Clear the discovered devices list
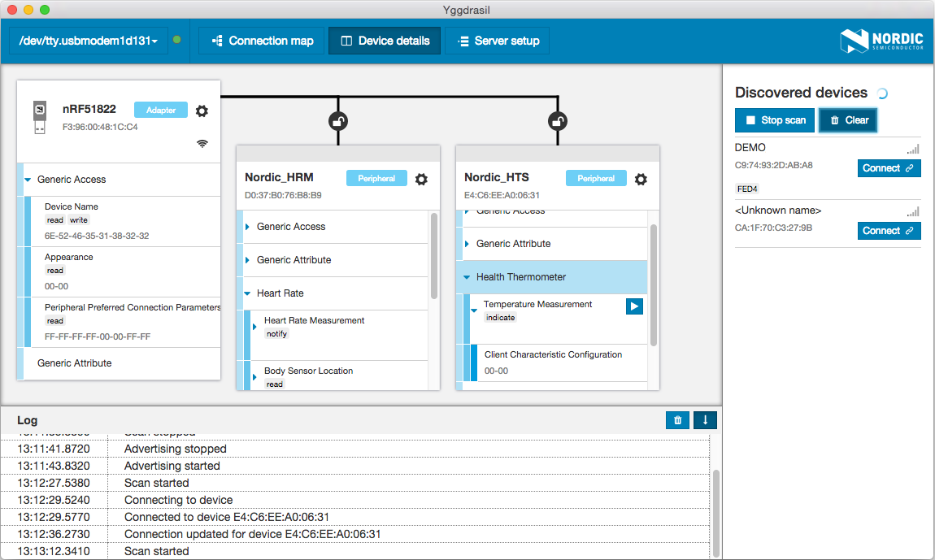The image size is (935, 560). (x=848, y=119)
